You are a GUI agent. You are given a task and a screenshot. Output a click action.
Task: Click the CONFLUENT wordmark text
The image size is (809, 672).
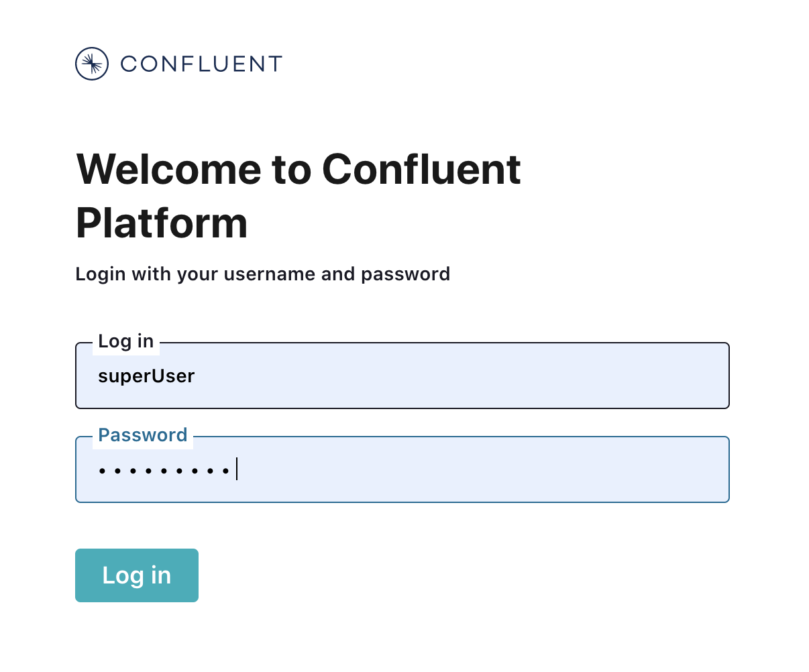click(201, 64)
